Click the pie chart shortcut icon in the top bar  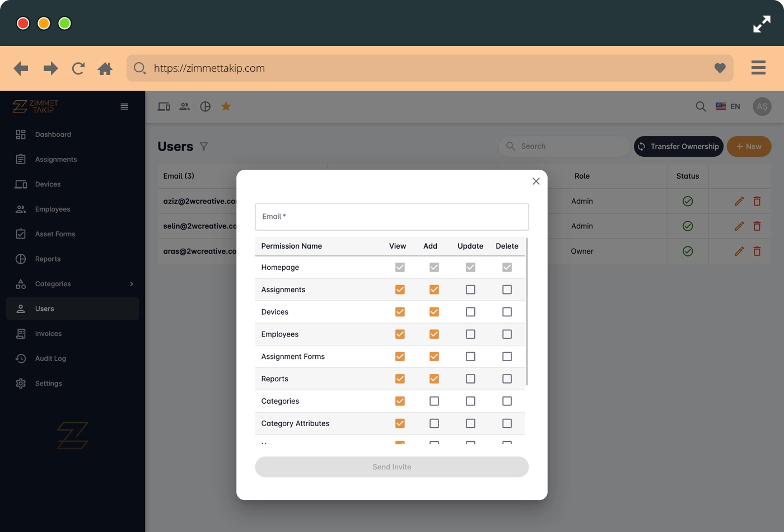(x=206, y=106)
